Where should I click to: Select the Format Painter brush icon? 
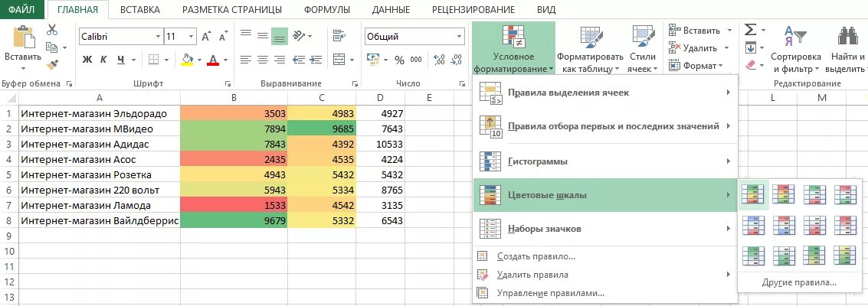tap(53, 64)
